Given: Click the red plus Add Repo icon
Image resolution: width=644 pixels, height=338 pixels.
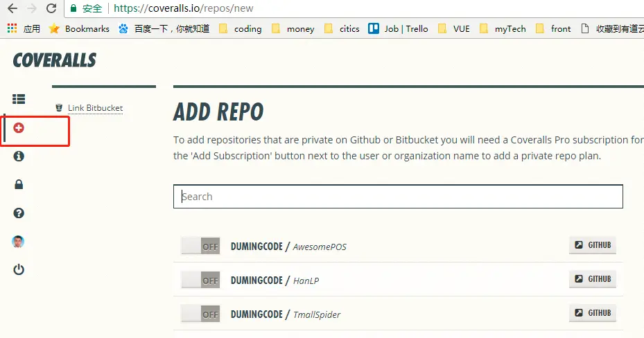Looking at the screenshot, I should [19, 128].
